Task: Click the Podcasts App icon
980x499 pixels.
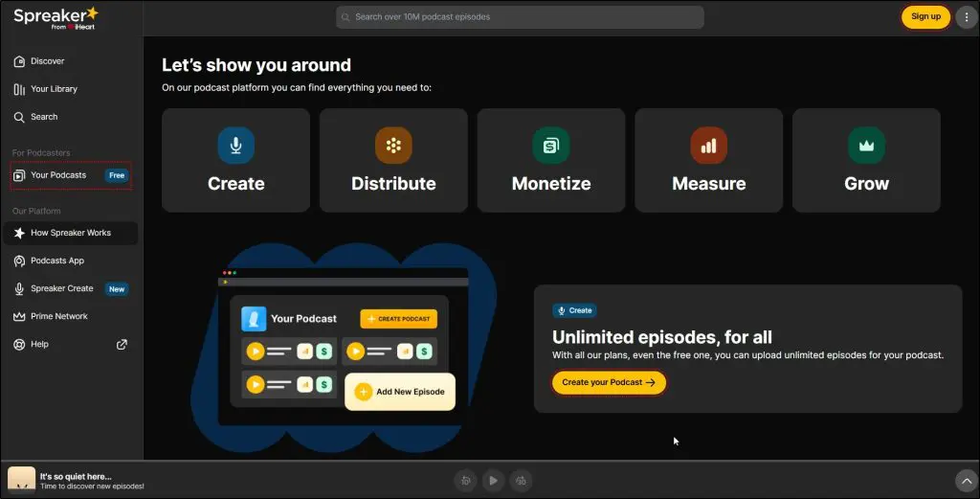Action: click(19, 261)
